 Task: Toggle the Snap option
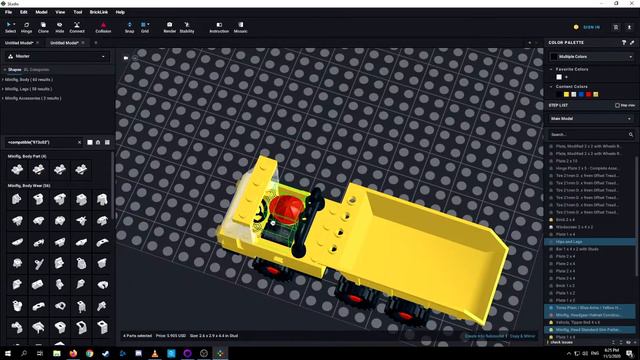(129, 27)
